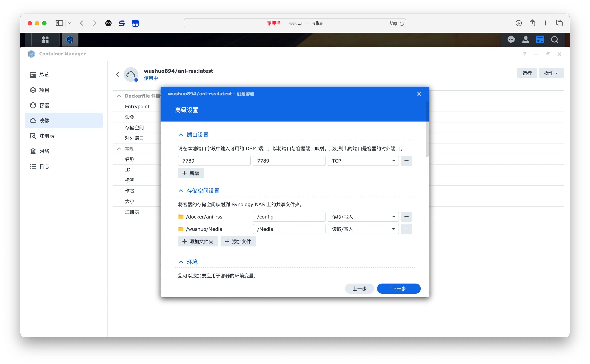The height and width of the screenshot is (364, 590).
Task: Click 新增 to add port
Action: [x=191, y=173]
